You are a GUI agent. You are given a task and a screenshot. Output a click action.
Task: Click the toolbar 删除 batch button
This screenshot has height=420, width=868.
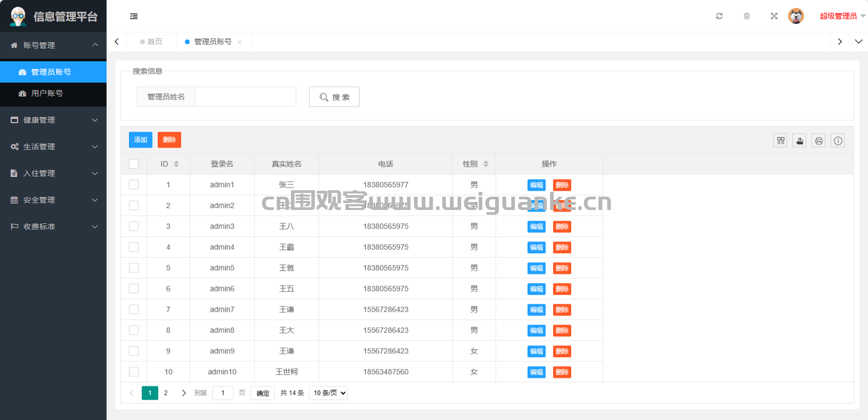tap(169, 140)
